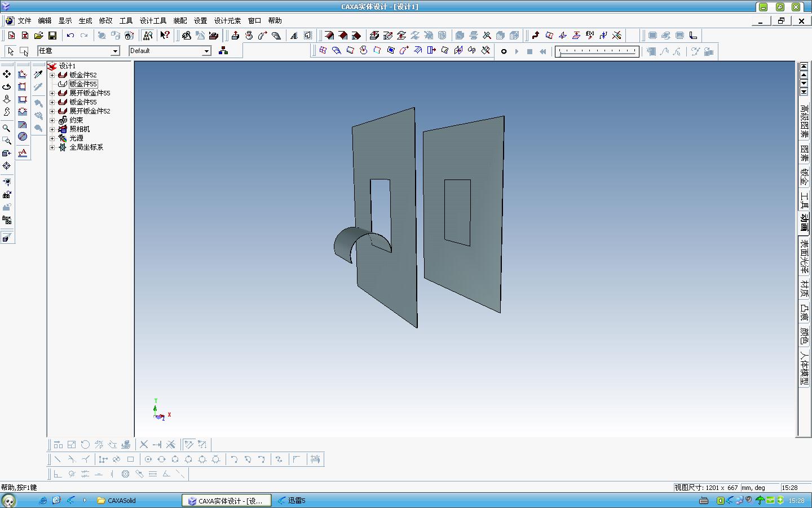Undo the last action

pos(70,36)
